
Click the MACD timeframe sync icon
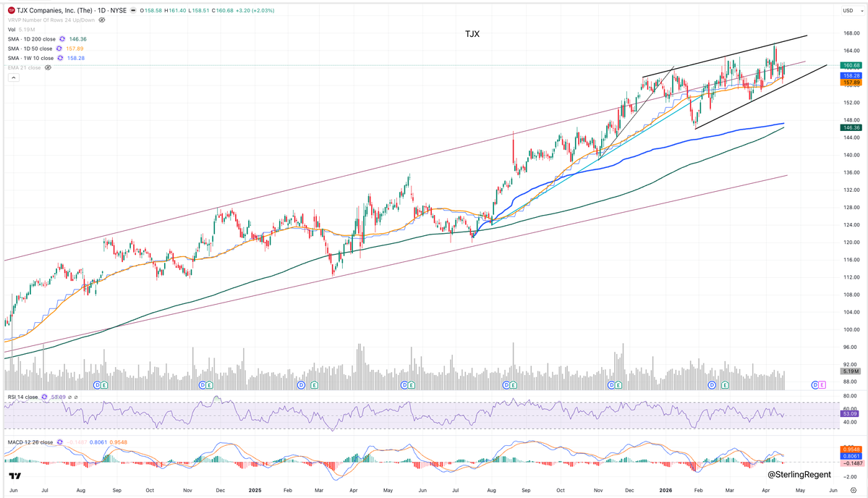click(x=59, y=442)
